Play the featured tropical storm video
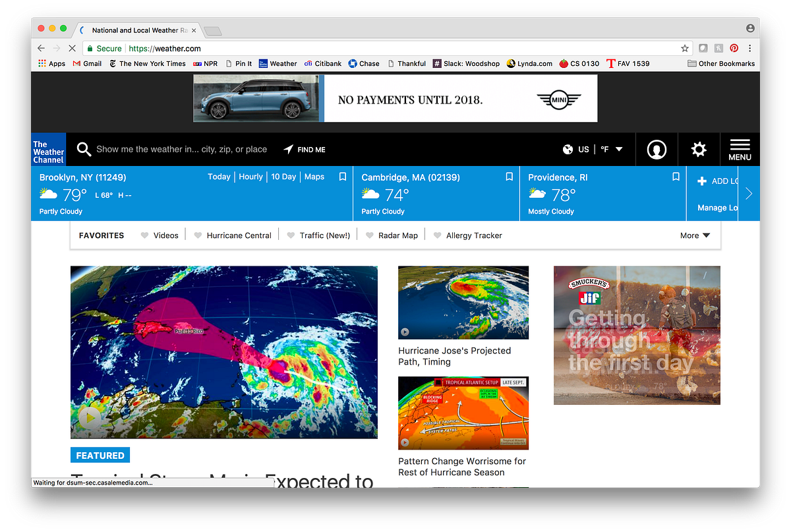Screen dimensions: 791x532 click(x=90, y=417)
